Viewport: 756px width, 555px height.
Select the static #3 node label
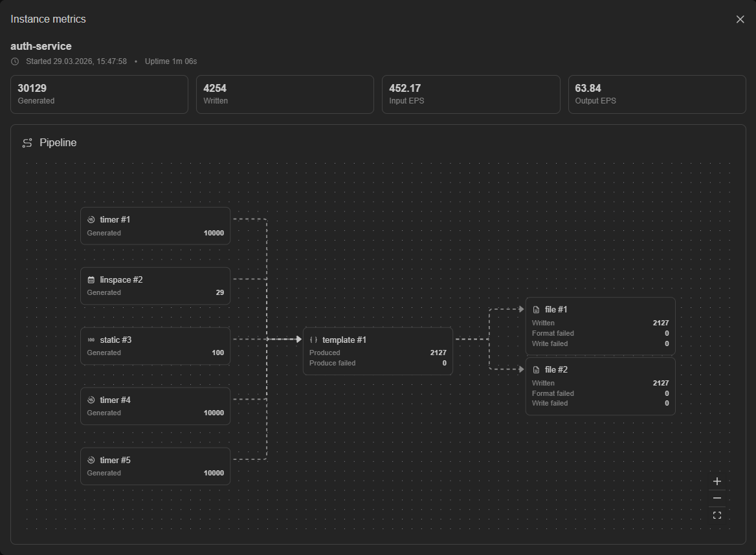pos(116,340)
